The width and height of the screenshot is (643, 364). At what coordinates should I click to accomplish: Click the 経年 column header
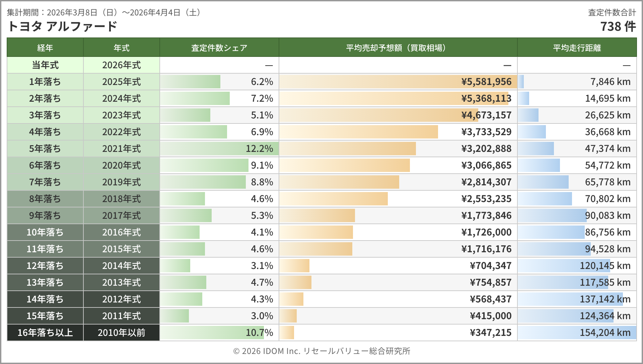[45, 48]
